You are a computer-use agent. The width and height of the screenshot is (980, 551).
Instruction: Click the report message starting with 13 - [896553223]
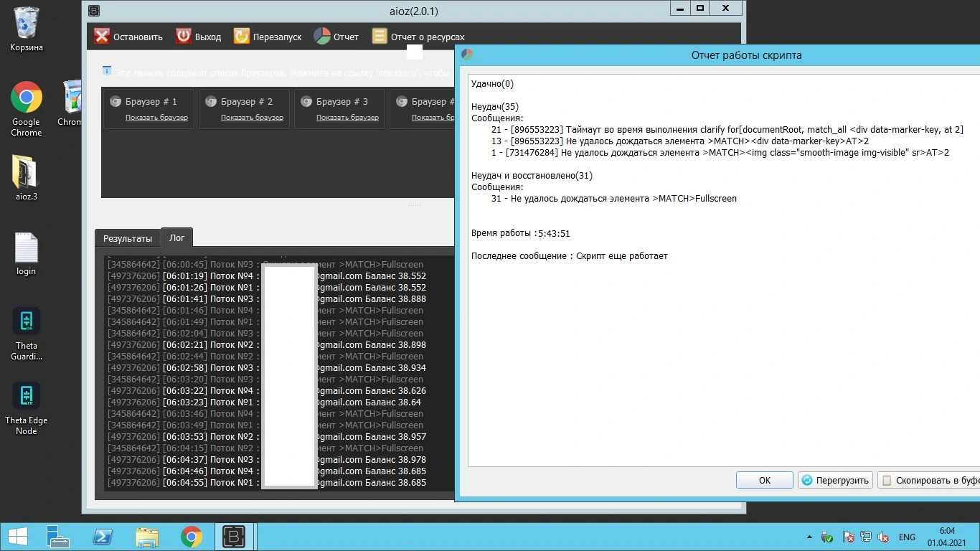tap(680, 141)
